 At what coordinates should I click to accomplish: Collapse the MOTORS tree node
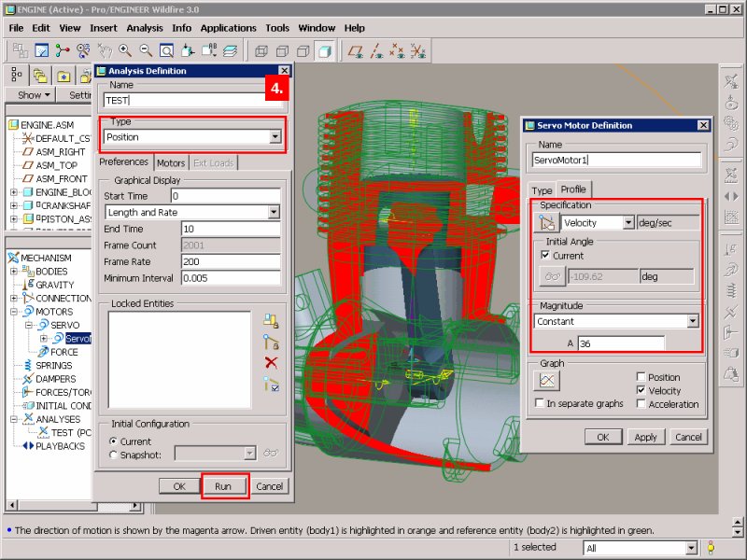[x=14, y=312]
